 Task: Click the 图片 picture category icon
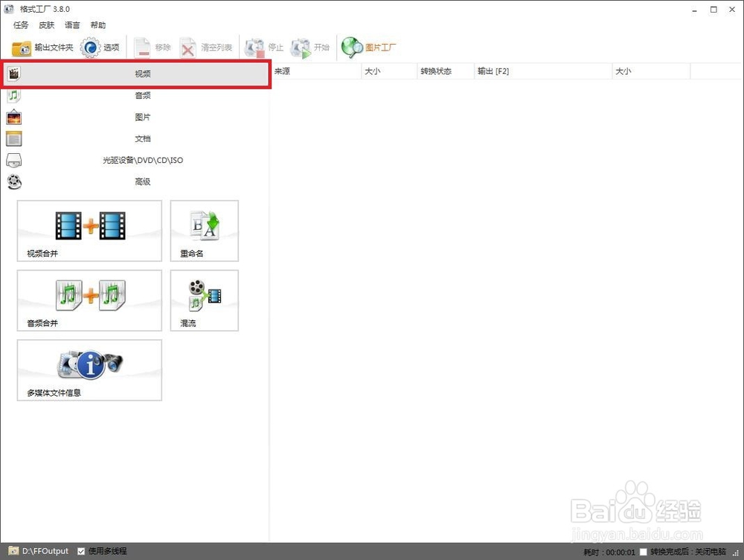click(x=13, y=117)
